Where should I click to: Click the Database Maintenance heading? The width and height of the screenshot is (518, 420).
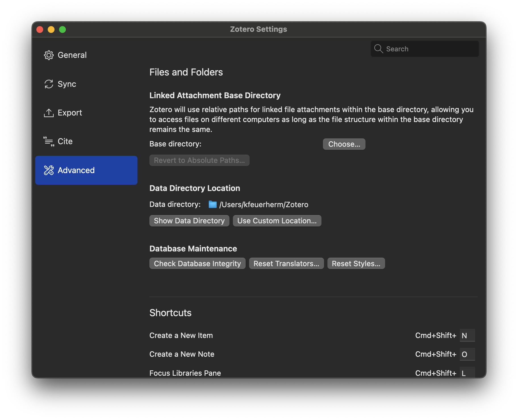(x=193, y=249)
